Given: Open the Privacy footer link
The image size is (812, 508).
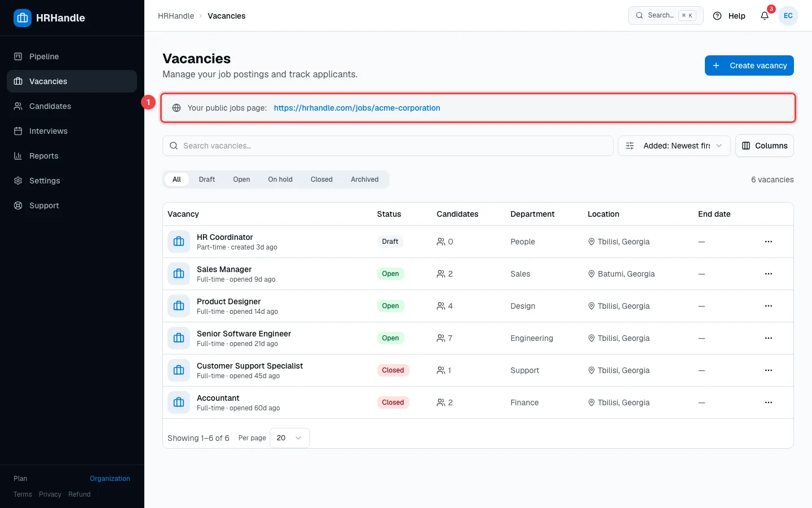Looking at the screenshot, I should [x=50, y=494].
